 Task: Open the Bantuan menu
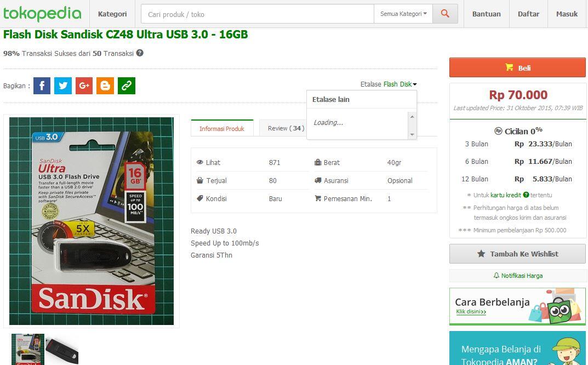point(487,14)
